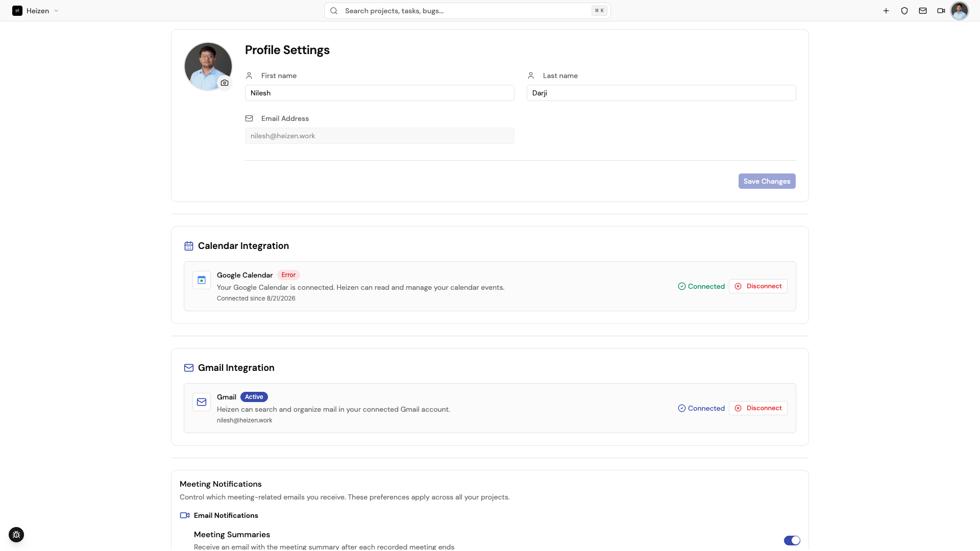
Task: Click the Email Notifications video icon
Action: (x=185, y=515)
